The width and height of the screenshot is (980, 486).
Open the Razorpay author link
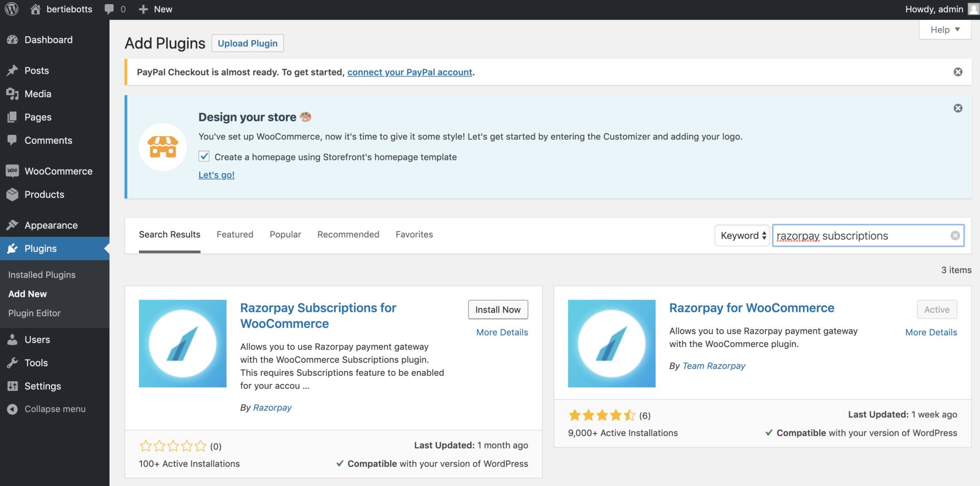272,407
